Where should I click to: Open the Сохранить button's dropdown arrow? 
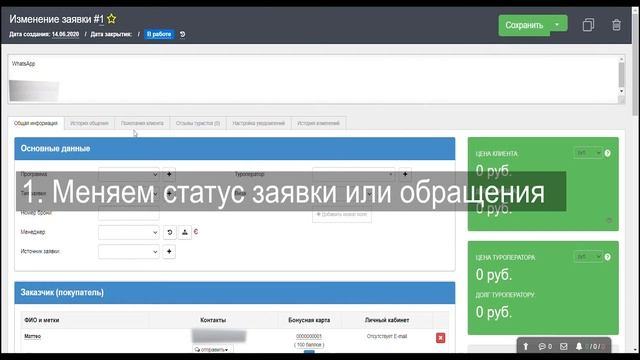558,24
